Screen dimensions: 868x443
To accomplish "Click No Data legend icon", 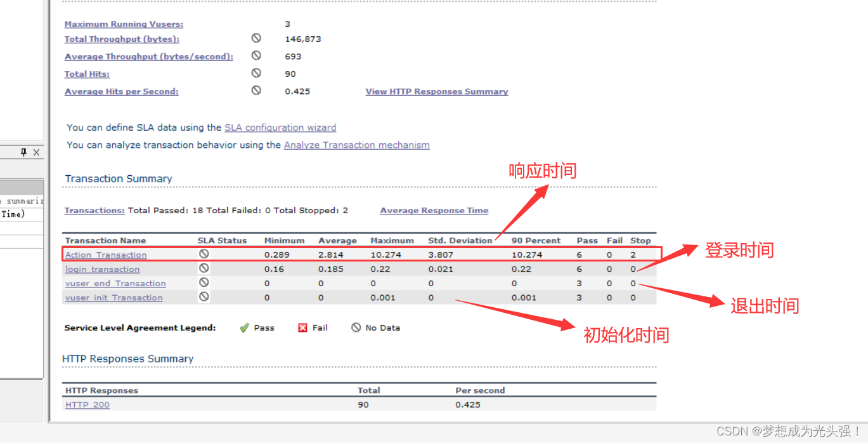I will coord(356,327).
